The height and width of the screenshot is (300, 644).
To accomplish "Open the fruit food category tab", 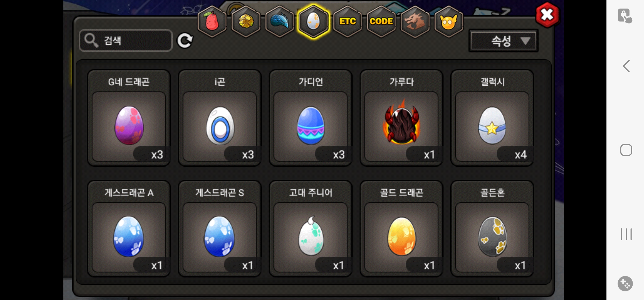I will (x=212, y=22).
